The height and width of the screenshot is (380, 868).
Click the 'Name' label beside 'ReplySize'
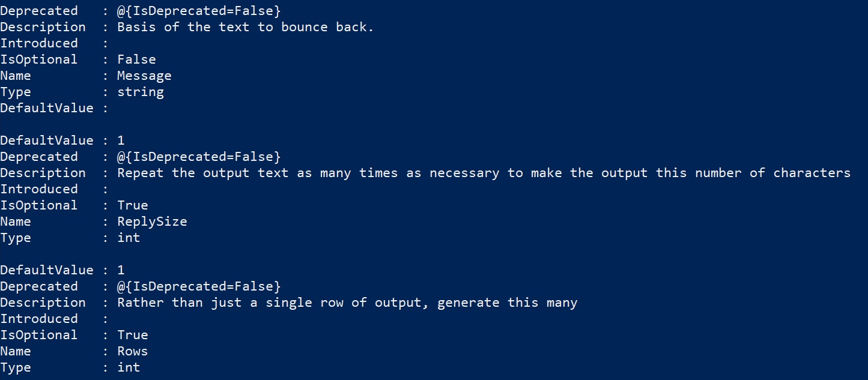point(16,222)
